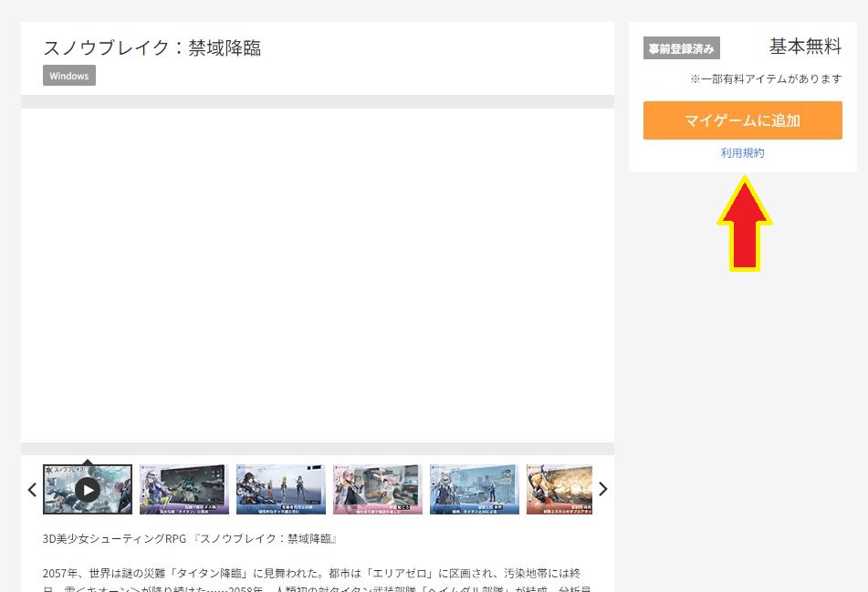Select the fifth thumbnail with the blue cityscape
The height and width of the screenshot is (592, 868).
coord(474,490)
